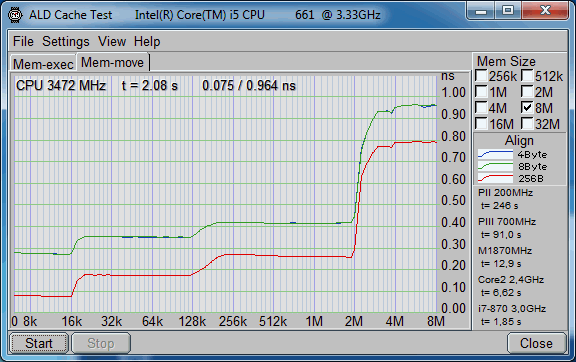The width and height of the screenshot is (576, 362).
Task: Select the 16M memory size checkbox
Action: 481,123
